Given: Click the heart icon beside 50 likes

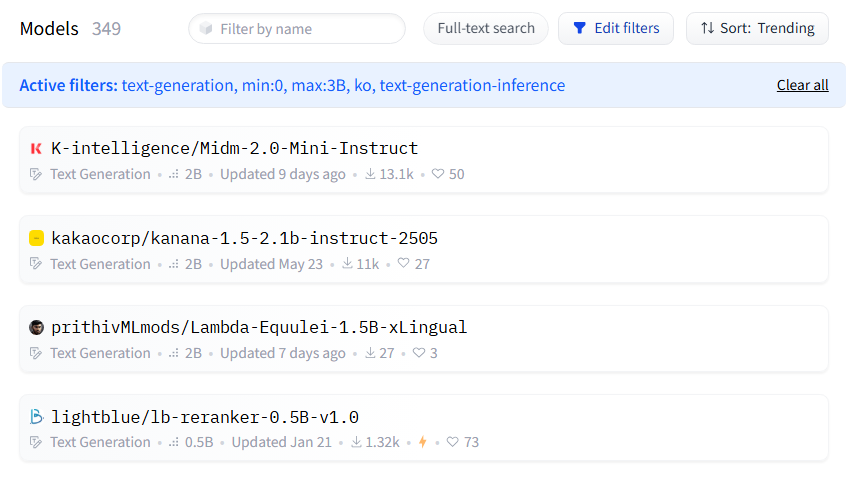Looking at the screenshot, I should coord(438,174).
